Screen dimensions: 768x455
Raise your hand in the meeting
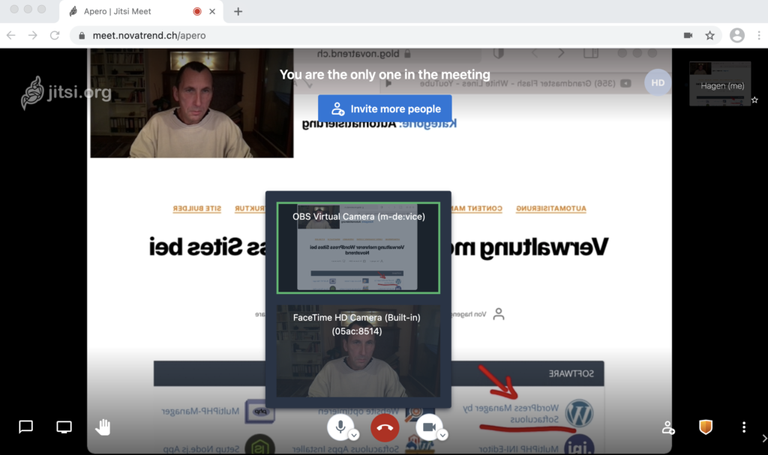click(x=103, y=427)
